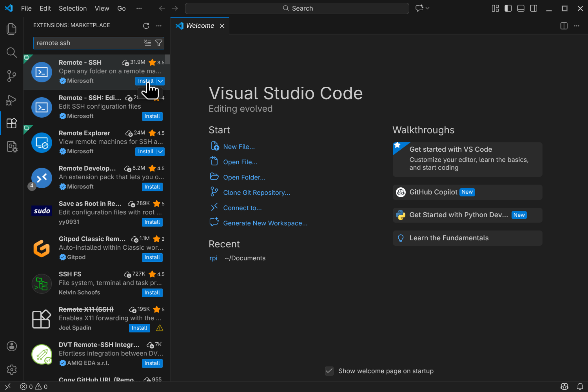Clear the extensions search results
Screen dimensions: 588x392
tap(147, 43)
